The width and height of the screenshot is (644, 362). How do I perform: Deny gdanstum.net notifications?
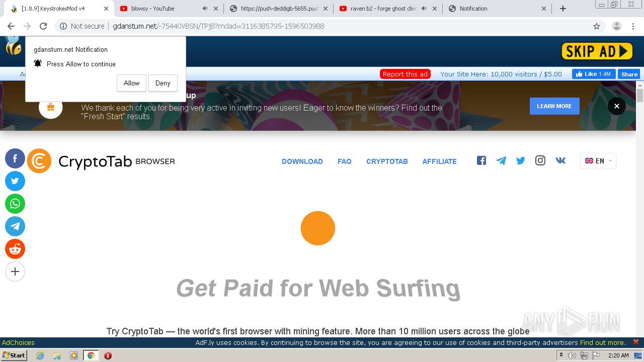[163, 83]
